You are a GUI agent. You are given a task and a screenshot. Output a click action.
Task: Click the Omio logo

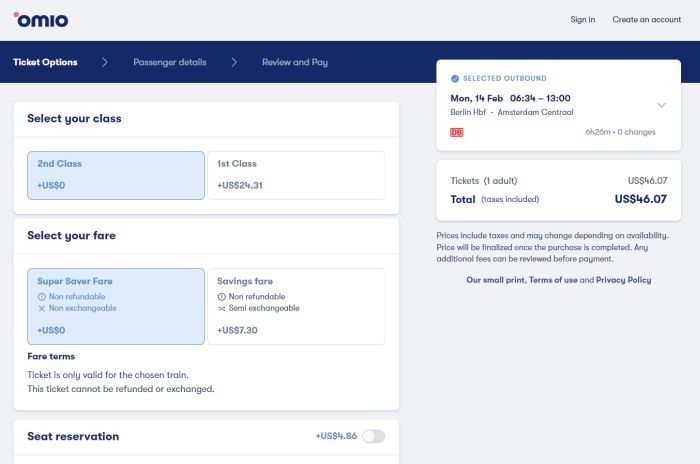tap(41, 20)
